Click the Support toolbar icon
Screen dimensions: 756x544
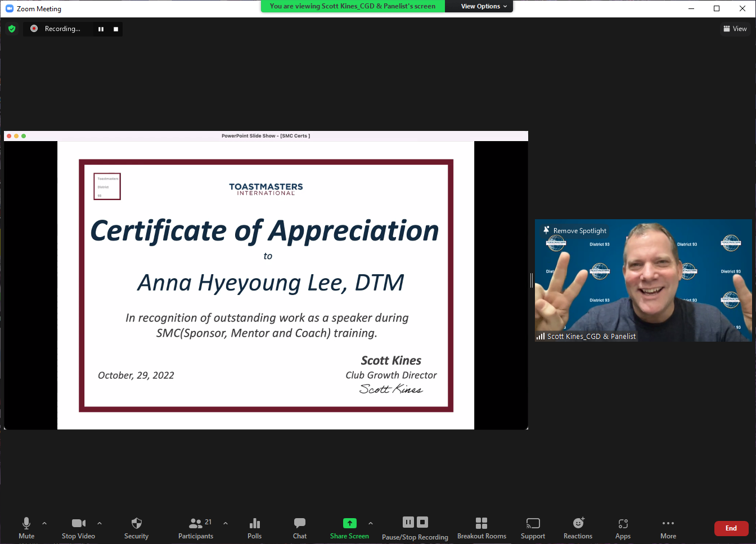pos(533,528)
